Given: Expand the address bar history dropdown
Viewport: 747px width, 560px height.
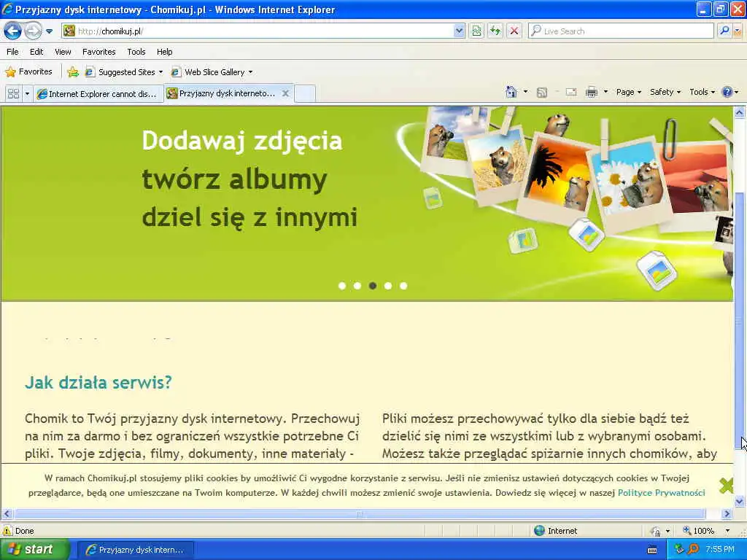Looking at the screenshot, I should click(x=459, y=31).
